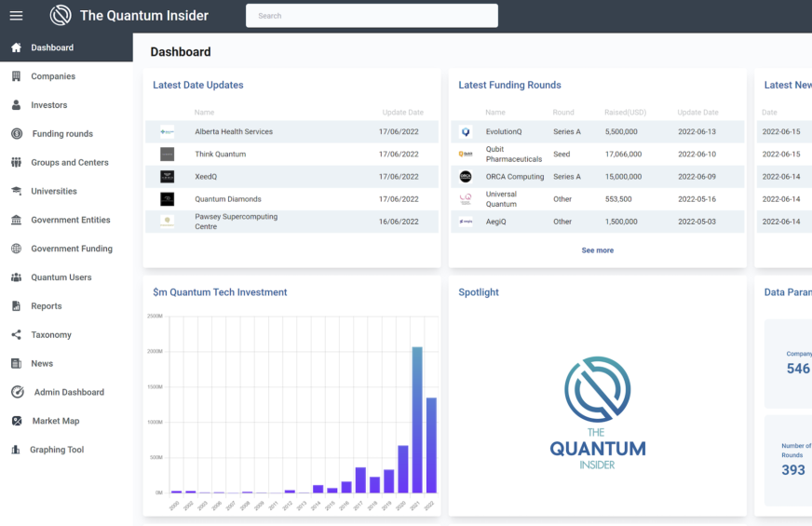Click the Spotlight Quantum Insider logo image

597,412
